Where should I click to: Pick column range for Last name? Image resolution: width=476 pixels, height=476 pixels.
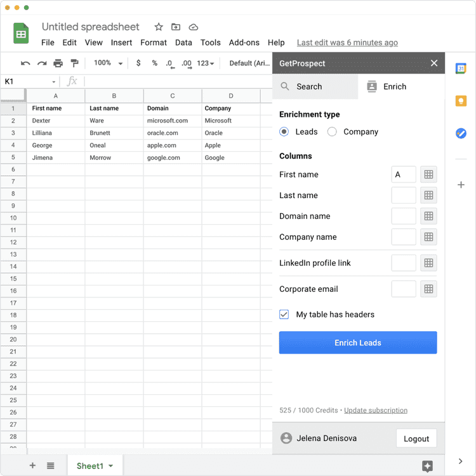(428, 195)
